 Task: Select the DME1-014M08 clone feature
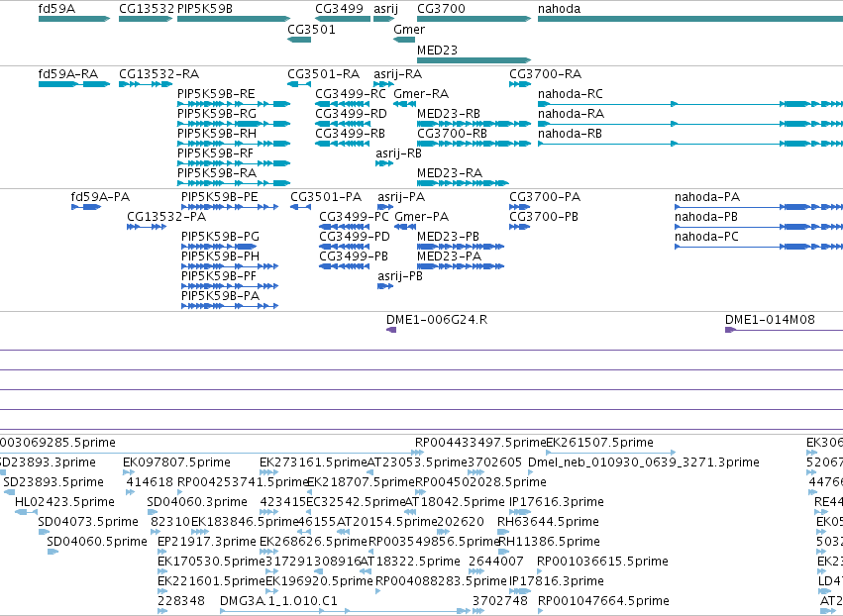point(784,330)
